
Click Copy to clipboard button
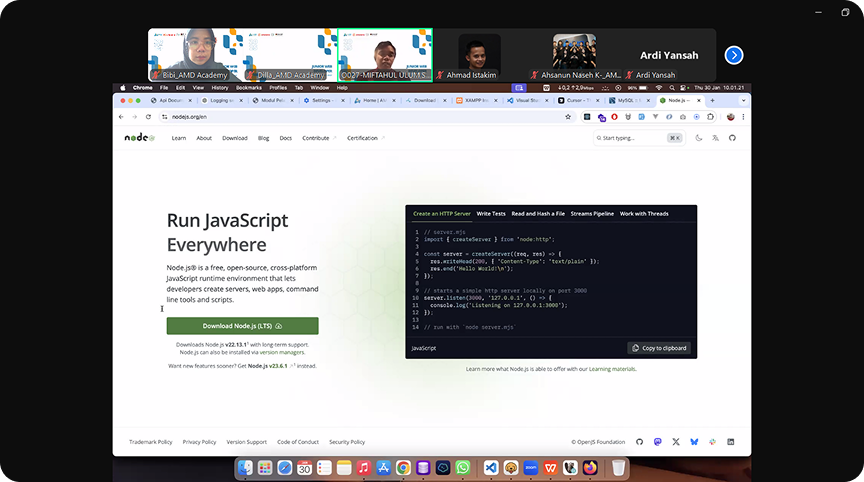pyautogui.click(x=659, y=348)
